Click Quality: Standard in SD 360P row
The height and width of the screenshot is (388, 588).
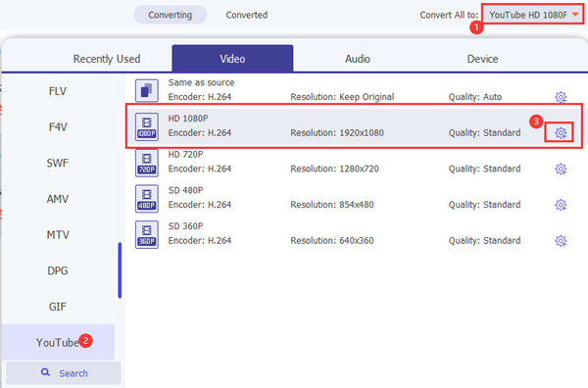[x=484, y=241]
